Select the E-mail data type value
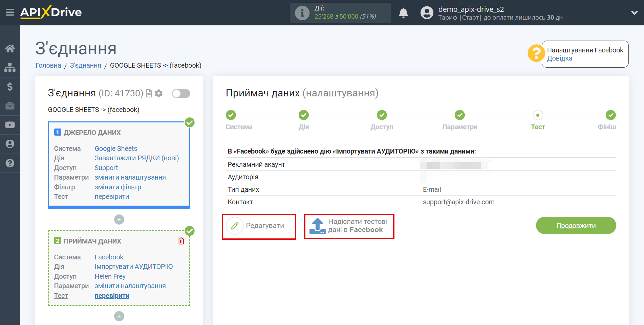The width and height of the screenshot is (644, 325). pos(432,189)
